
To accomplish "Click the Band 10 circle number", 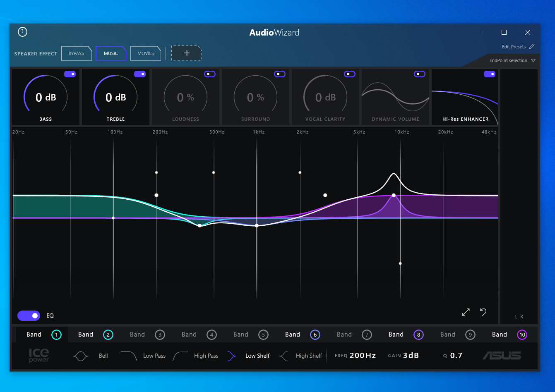I will [522, 335].
